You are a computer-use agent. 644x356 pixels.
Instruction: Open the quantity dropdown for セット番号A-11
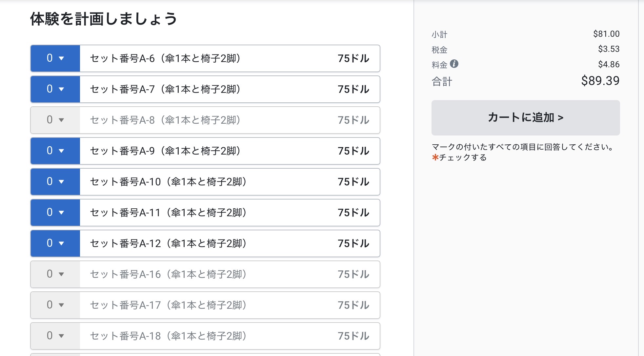point(55,213)
